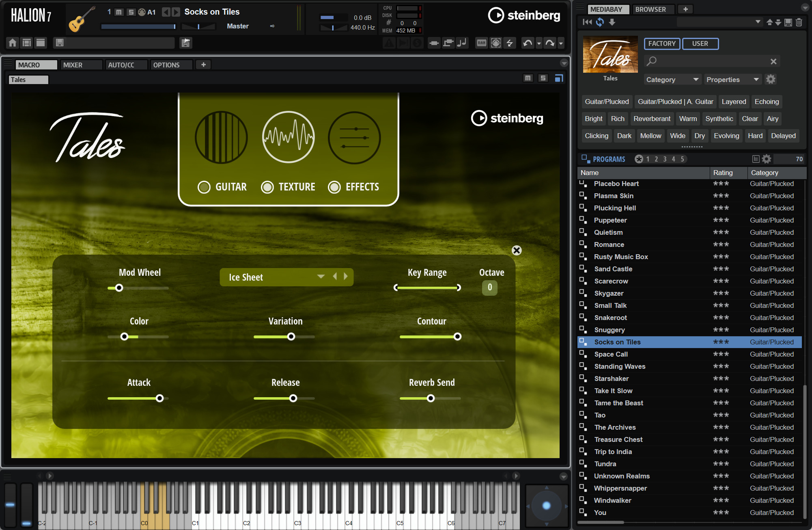Switch to the OPTIONS tab

click(x=171, y=65)
